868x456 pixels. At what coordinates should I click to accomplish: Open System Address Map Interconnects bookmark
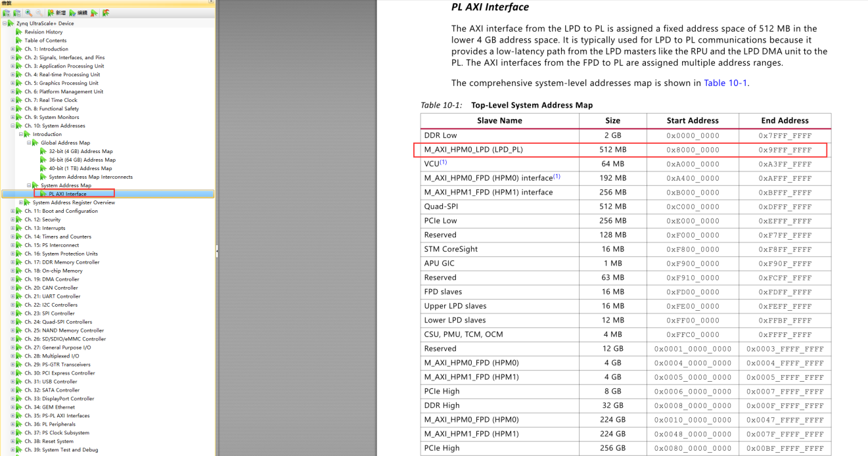click(x=91, y=177)
